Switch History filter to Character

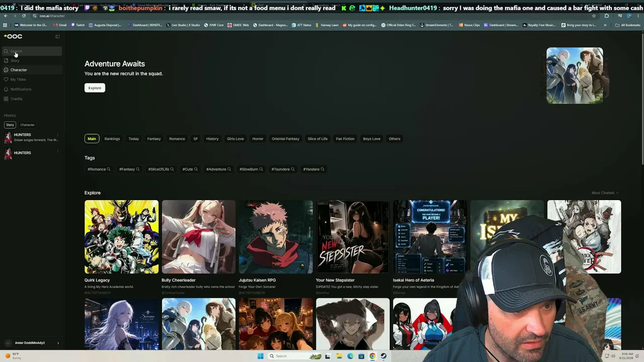tap(27, 125)
